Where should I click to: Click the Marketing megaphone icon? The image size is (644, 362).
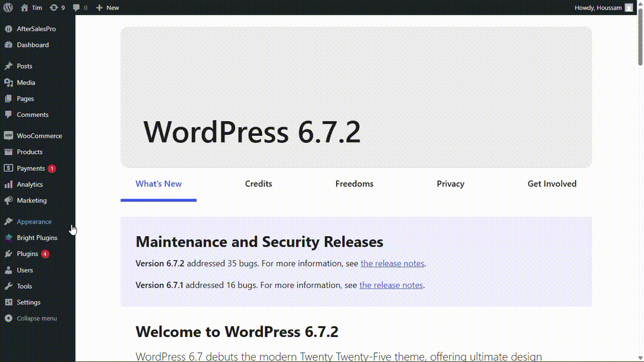pyautogui.click(x=8, y=200)
